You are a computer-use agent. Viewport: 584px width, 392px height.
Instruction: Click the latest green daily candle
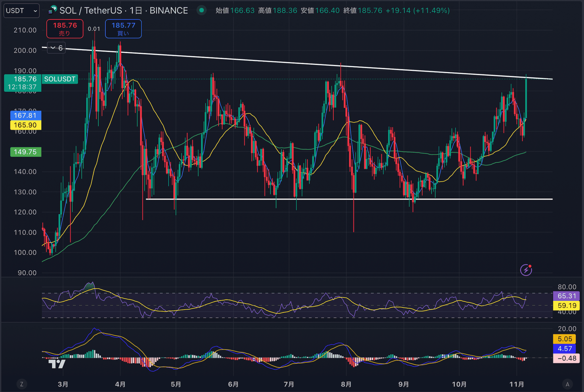point(526,98)
